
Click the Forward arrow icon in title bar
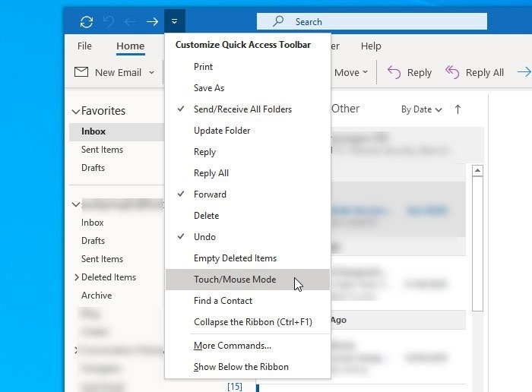(152, 22)
